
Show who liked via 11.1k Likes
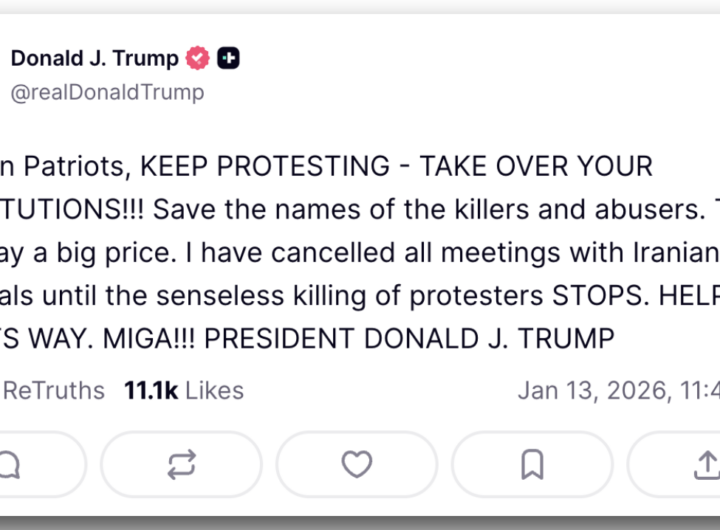click(x=183, y=390)
